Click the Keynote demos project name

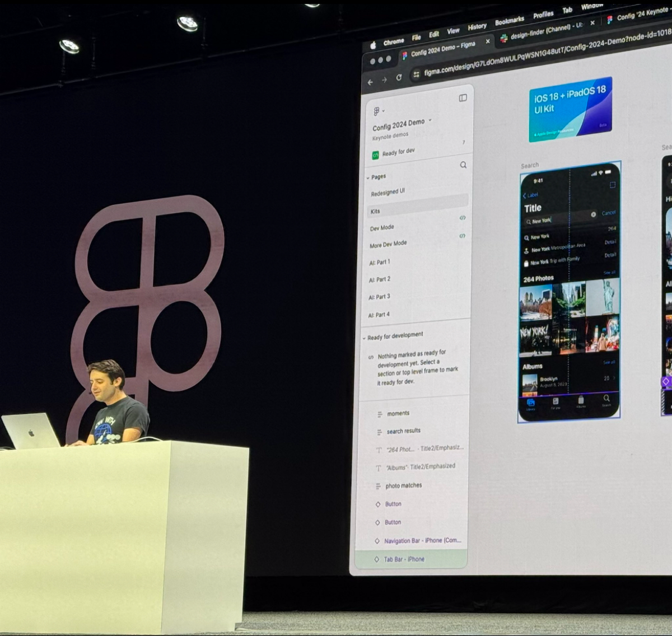[x=390, y=136]
